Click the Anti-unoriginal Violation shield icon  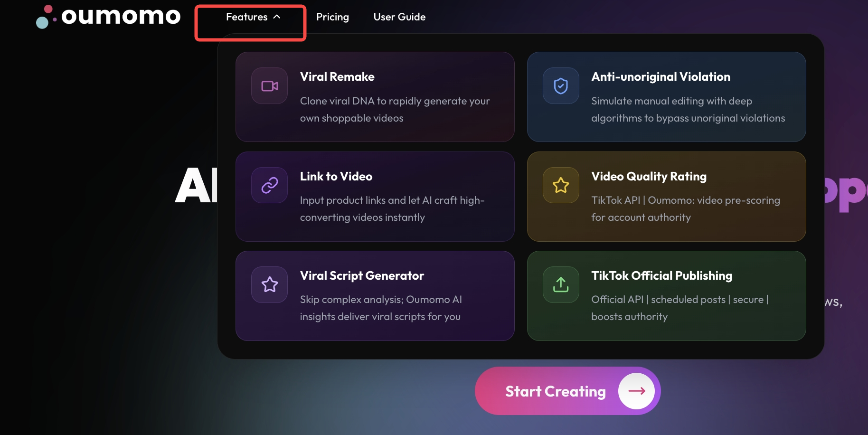tap(561, 86)
